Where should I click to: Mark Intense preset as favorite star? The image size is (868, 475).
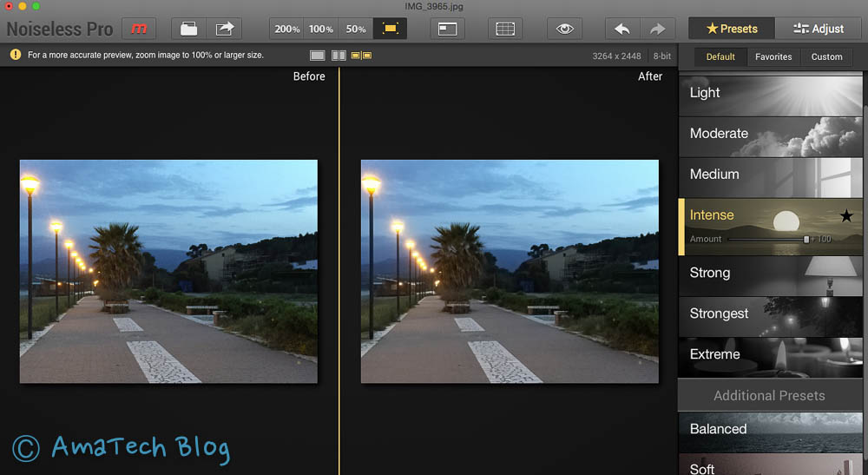[x=846, y=216]
